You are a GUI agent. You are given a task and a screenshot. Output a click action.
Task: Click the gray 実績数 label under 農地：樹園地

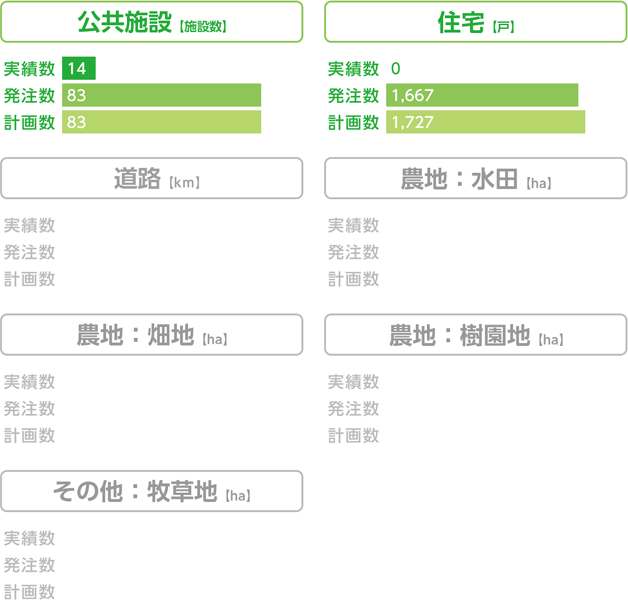click(x=353, y=382)
